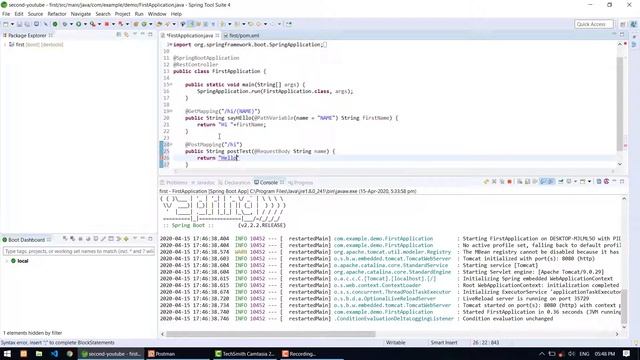Open the New file dropdown arrow
Image resolution: width=640 pixels, height=360 pixels.
(12, 24)
